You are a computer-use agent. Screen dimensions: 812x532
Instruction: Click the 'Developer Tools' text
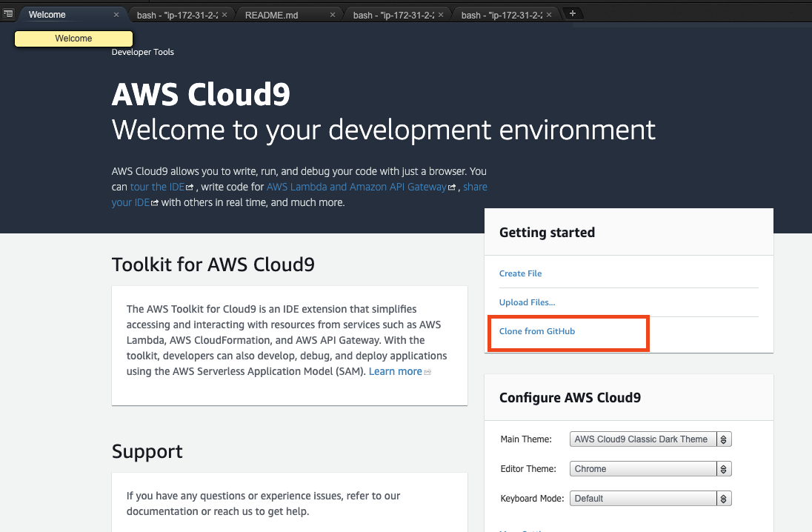(142, 52)
